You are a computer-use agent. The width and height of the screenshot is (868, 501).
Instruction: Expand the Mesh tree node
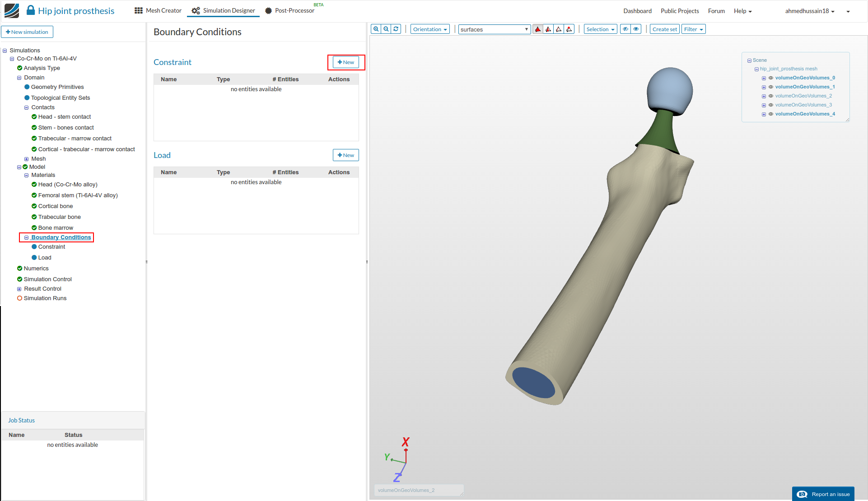[26, 159]
